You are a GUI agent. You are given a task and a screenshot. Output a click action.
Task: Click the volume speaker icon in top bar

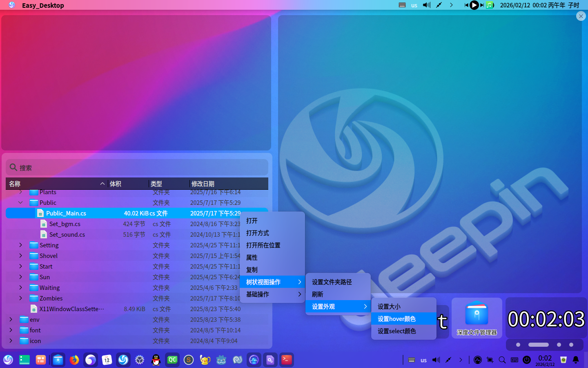[x=427, y=5]
